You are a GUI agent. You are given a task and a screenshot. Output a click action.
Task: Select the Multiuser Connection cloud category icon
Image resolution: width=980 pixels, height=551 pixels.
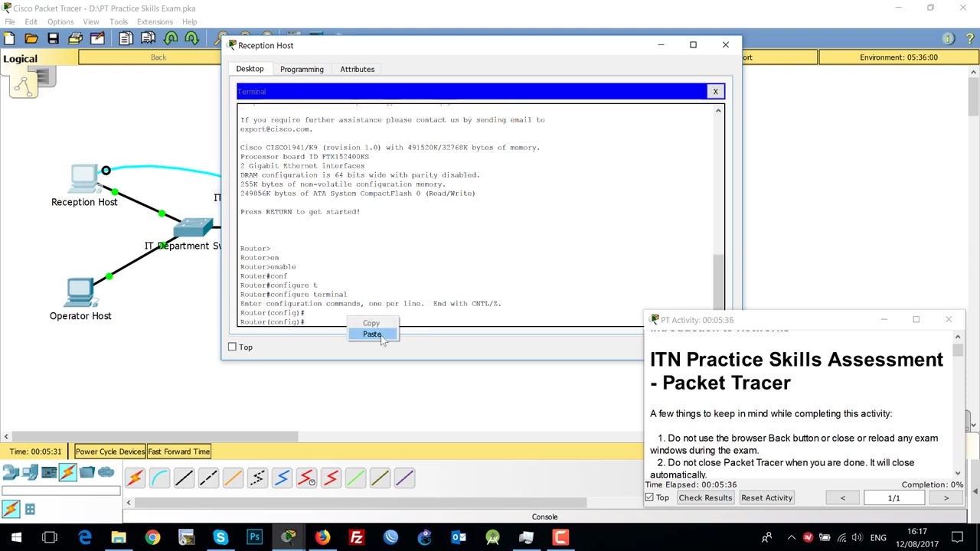(x=106, y=473)
